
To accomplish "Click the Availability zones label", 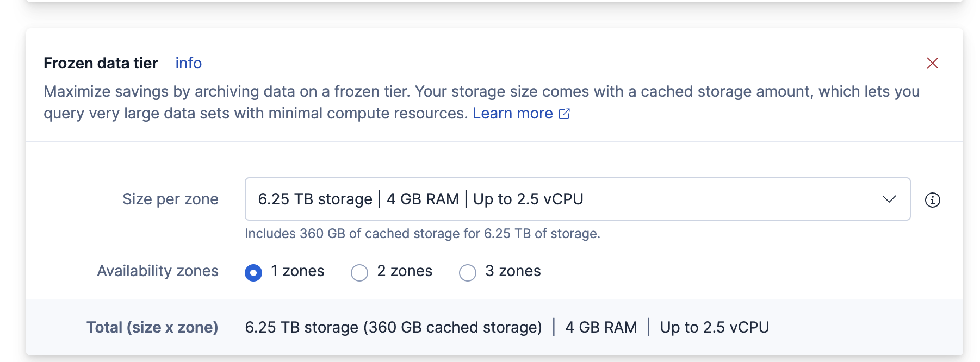I will click(x=158, y=271).
